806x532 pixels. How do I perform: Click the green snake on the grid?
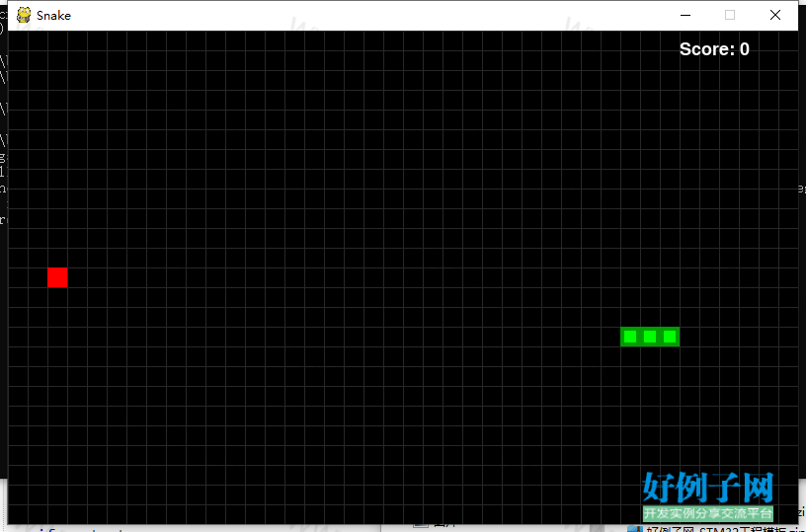[x=650, y=337]
